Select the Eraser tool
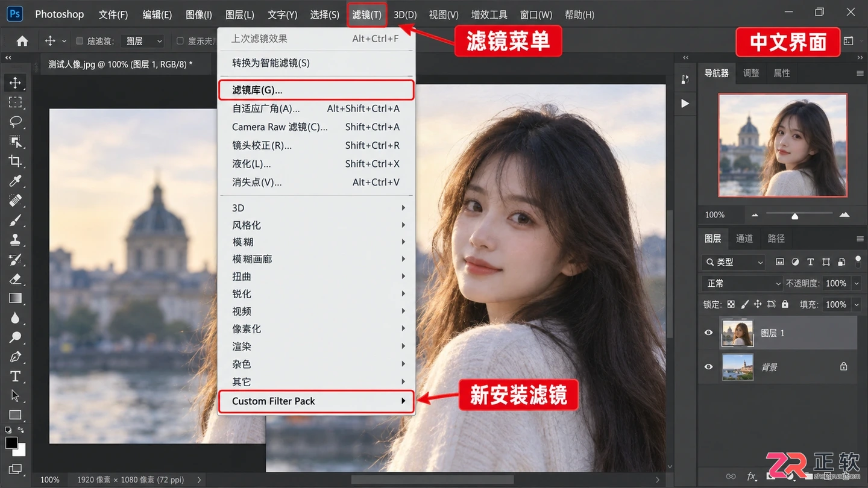The image size is (868, 488). [15, 278]
